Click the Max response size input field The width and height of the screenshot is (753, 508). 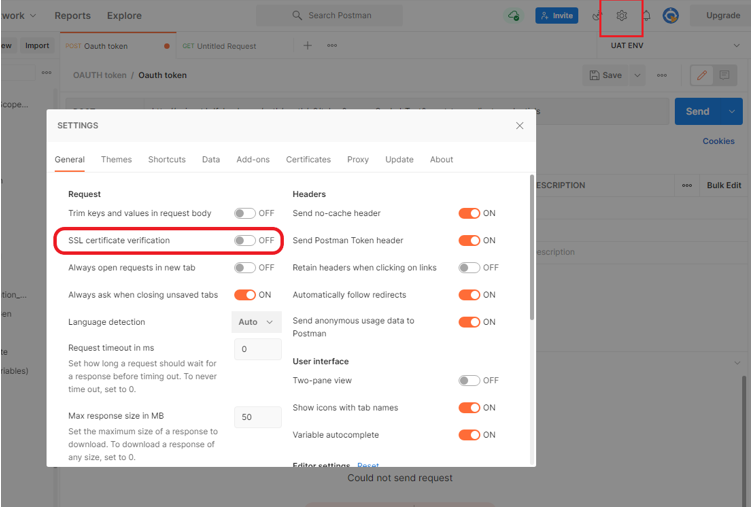tap(257, 417)
